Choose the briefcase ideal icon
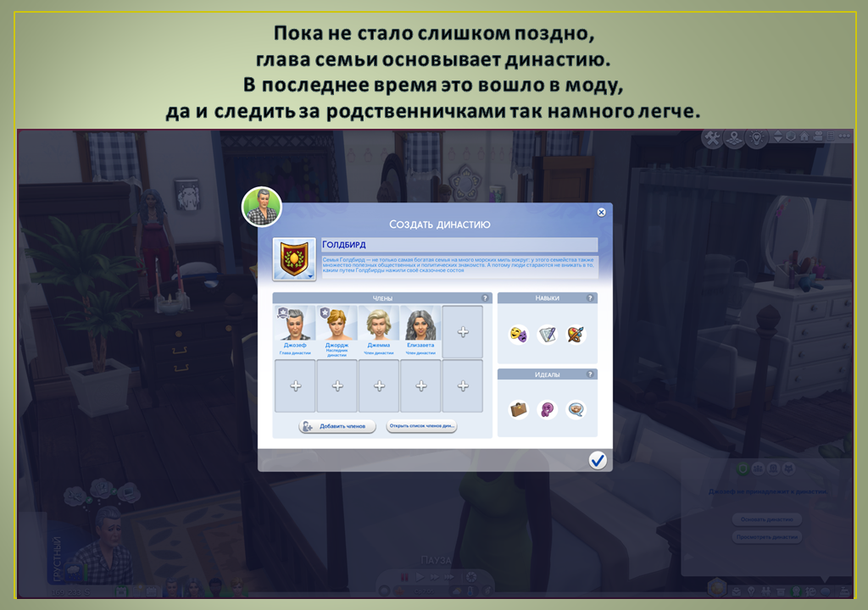The image size is (868, 610). (519, 409)
